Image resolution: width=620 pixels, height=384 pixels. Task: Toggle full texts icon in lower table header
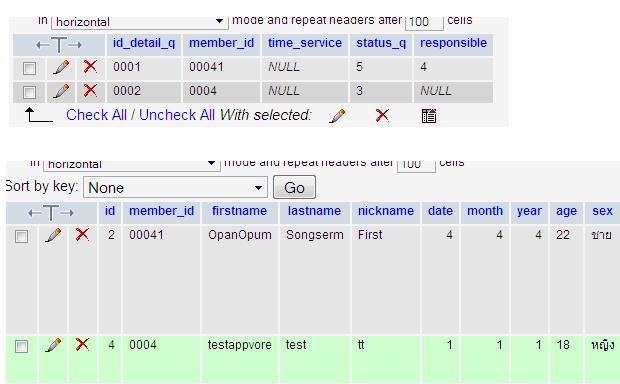[51, 213]
